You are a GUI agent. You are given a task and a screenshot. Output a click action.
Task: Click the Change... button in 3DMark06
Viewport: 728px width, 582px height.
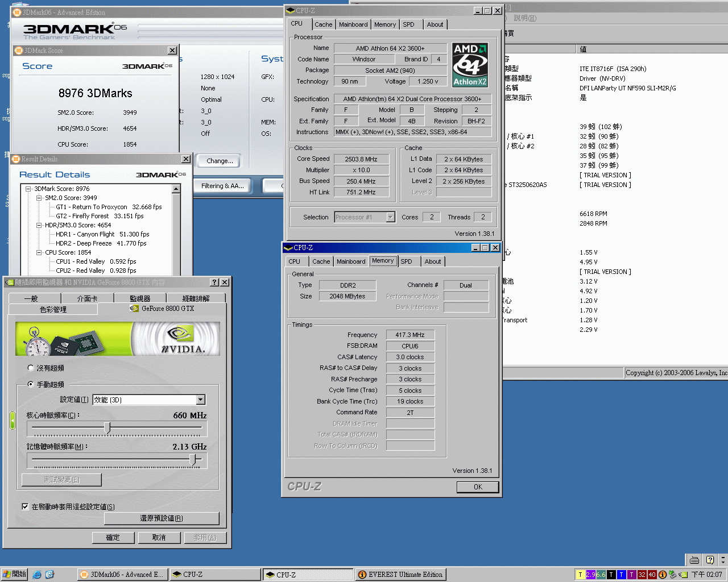point(220,161)
